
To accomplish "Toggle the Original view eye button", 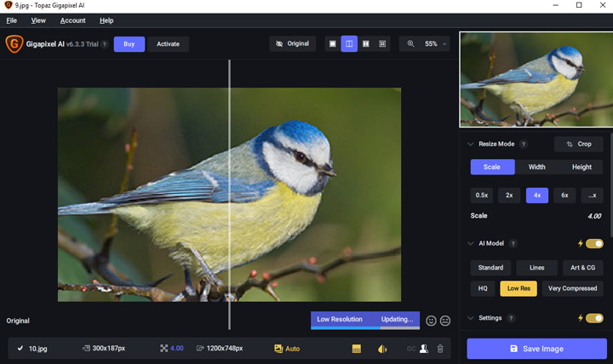I will [x=292, y=43].
